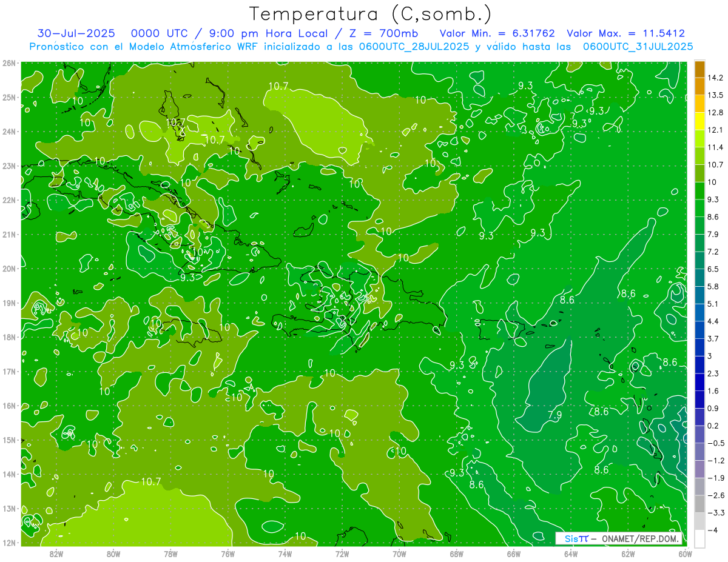Viewport: 728px width, 562px height.
Task: Click colorbar label "0.9"
Action: coord(713,408)
